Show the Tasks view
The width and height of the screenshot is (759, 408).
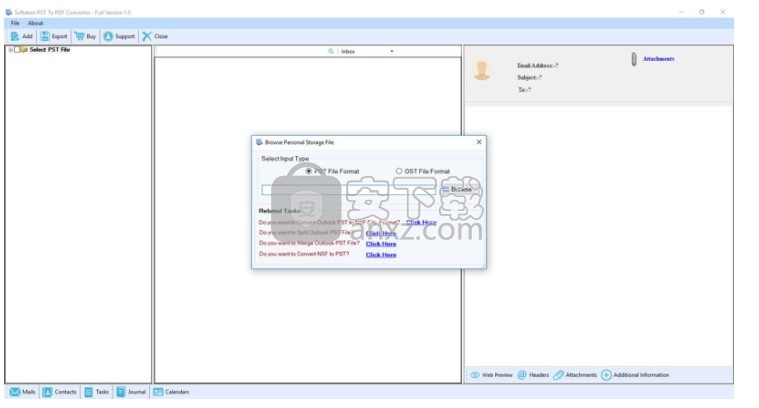click(96, 392)
